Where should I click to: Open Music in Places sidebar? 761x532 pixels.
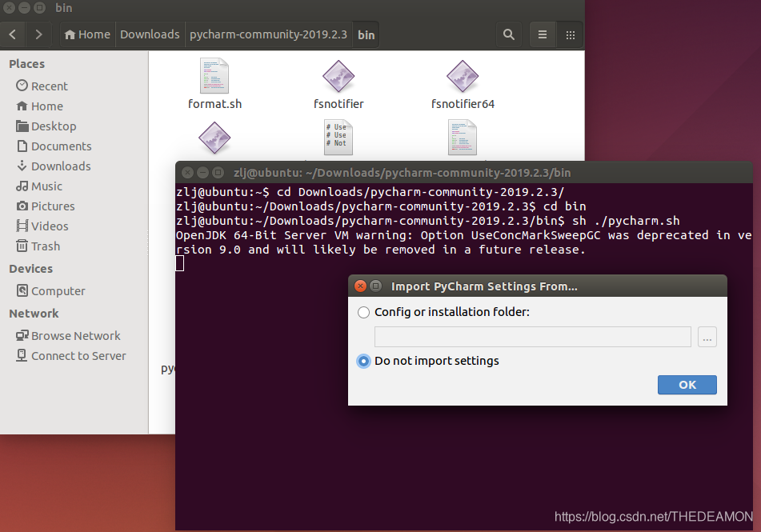pos(39,186)
